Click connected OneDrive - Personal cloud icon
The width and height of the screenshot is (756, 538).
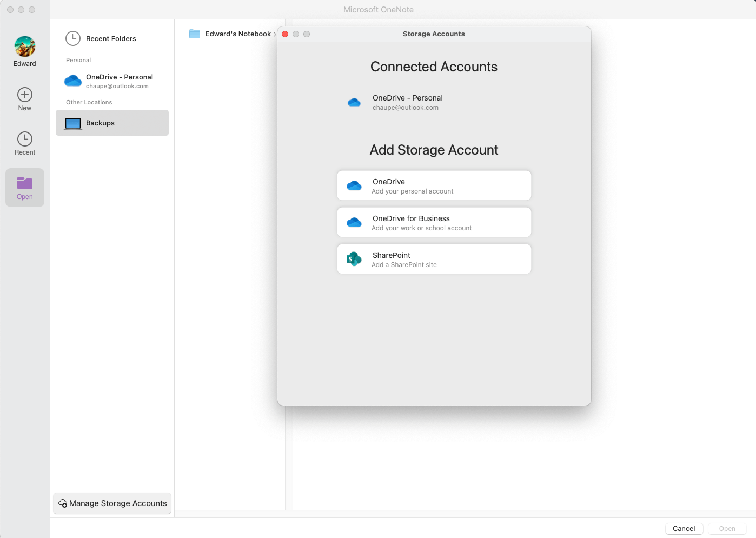click(x=354, y=102)
